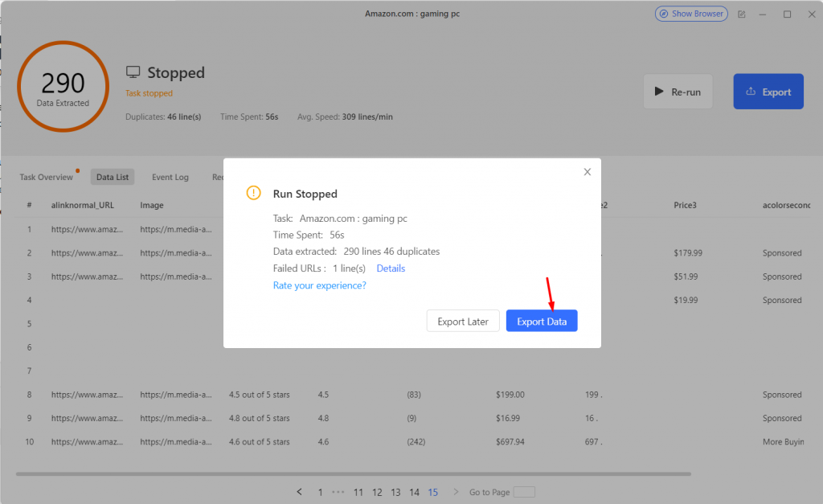The width and height of the screenshot is (823, 504).
Task: Click the $179.99 price cell
Action: coord(688,253)
